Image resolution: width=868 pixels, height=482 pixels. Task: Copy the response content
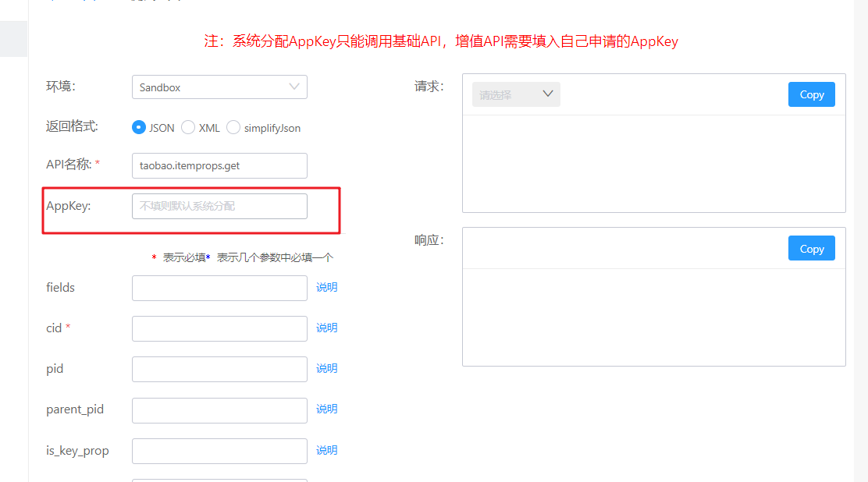pyautogui.click(x=811, y=248)
